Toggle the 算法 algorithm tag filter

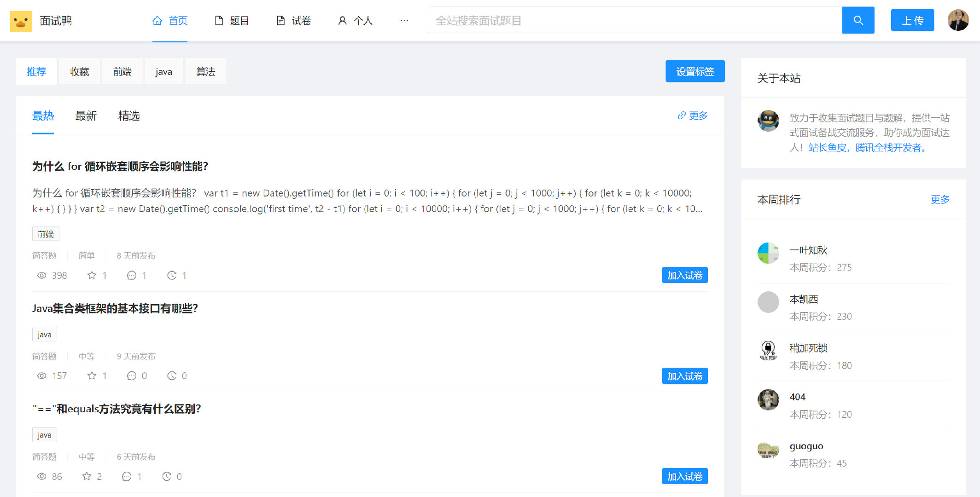coord(205,71)
